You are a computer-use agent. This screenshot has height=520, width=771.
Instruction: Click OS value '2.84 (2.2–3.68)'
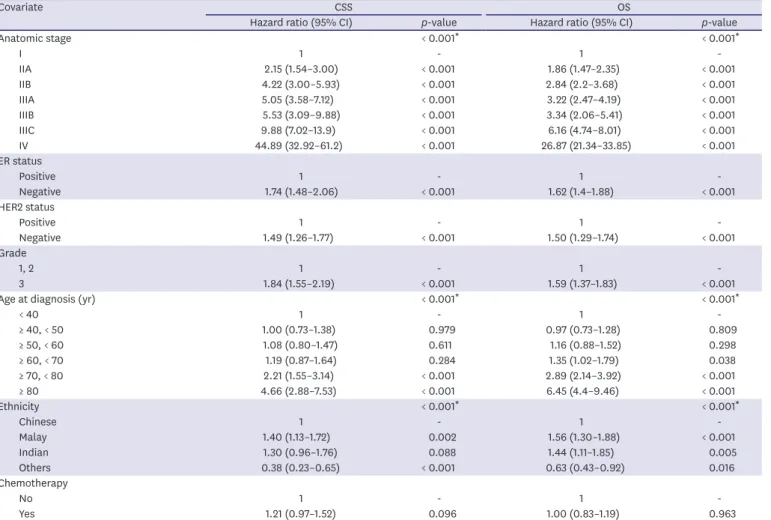tap(582, 85)
